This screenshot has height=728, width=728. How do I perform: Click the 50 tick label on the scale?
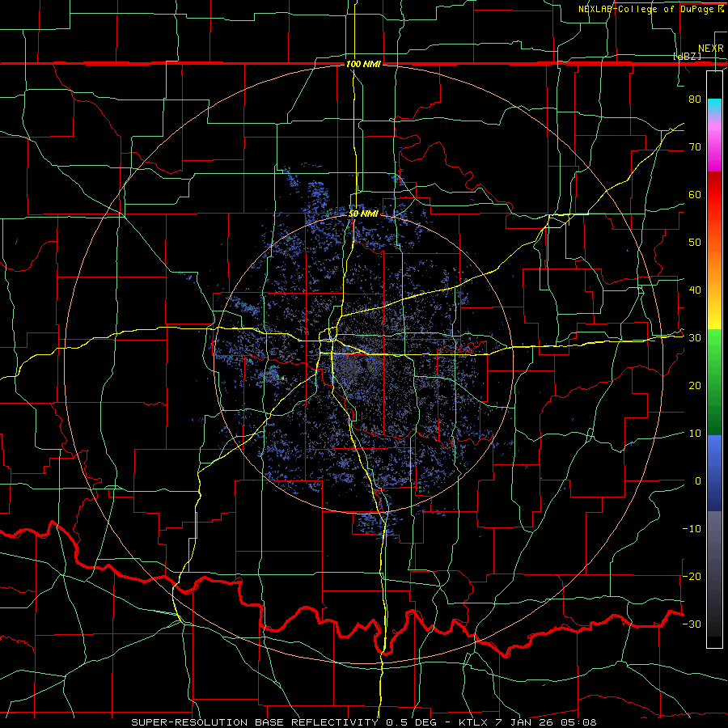[x=695, y=243]
